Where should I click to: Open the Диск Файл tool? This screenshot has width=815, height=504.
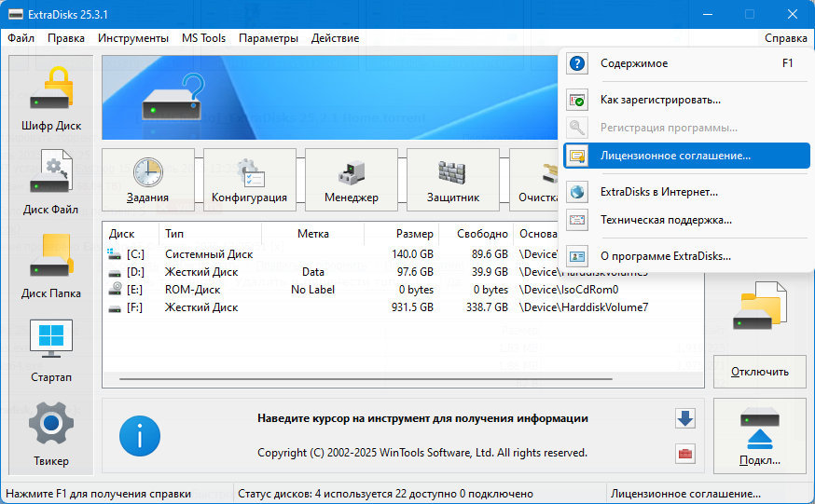tap(51, 183)
